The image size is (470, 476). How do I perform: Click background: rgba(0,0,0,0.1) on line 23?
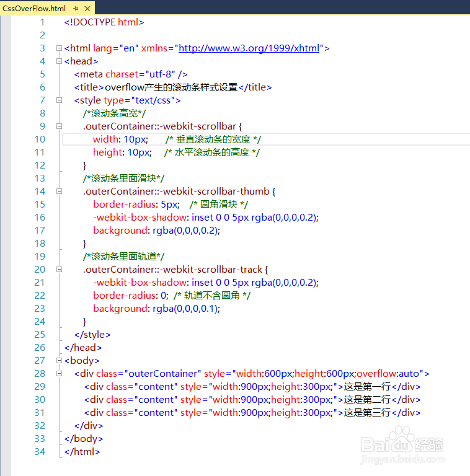pos(156,309)
